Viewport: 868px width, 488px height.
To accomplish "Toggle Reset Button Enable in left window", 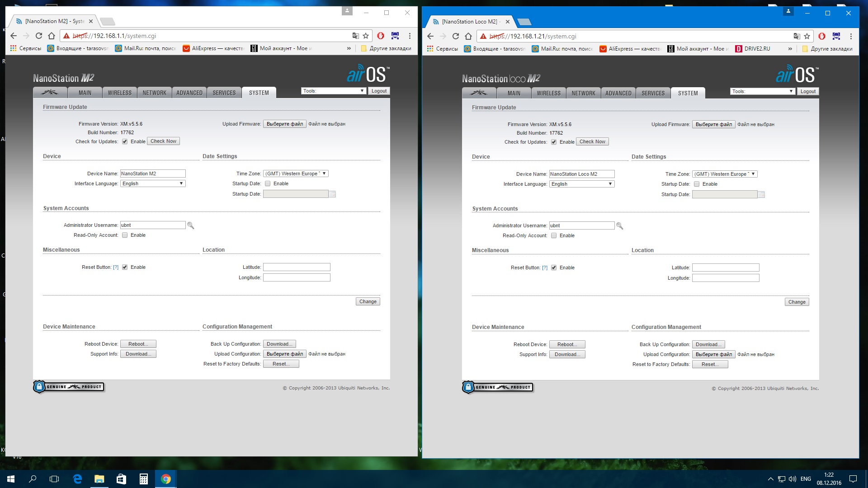I will [125, 267].
